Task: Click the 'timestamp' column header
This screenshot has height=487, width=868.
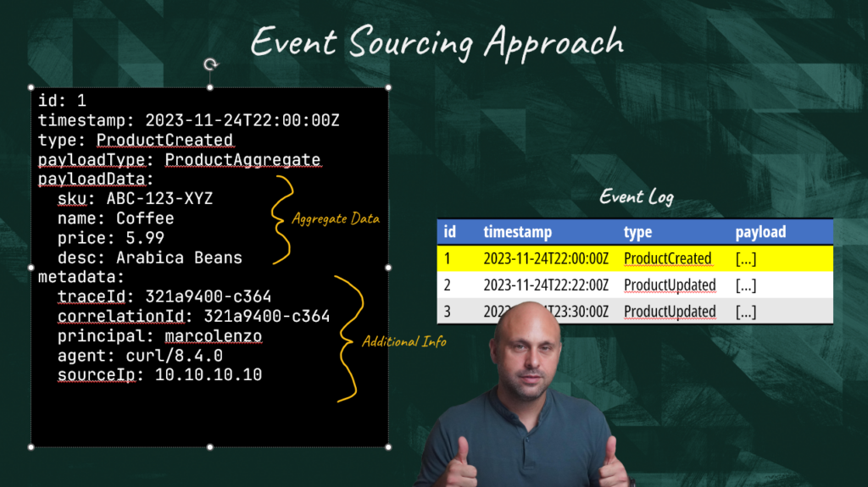Action: click(x=518, y=232)
